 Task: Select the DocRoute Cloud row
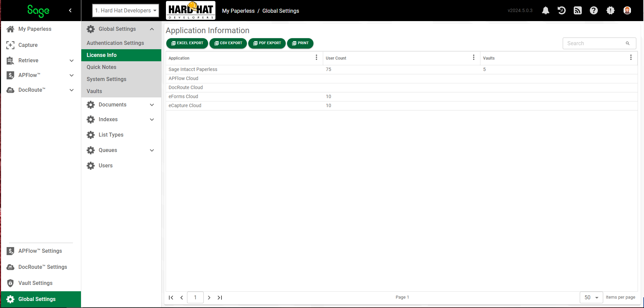point(401,87)
